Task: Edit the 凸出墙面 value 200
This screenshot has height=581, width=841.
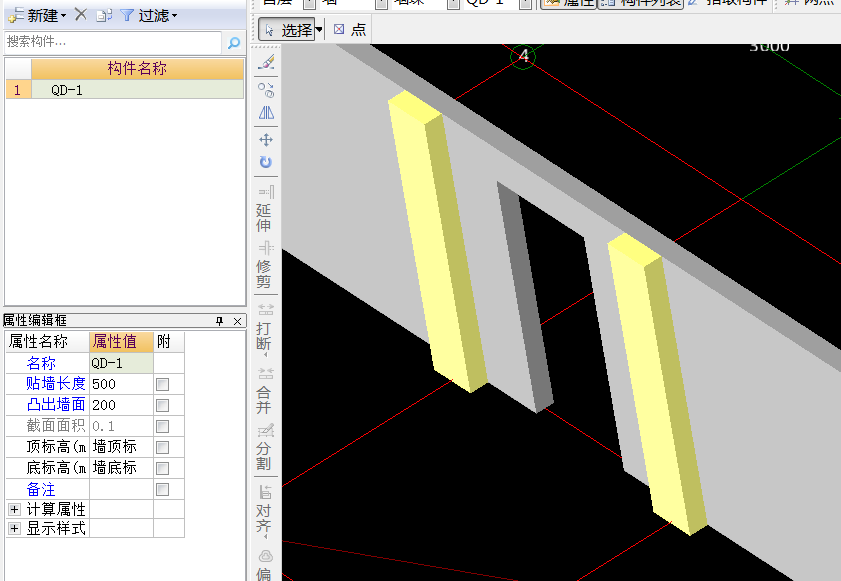Action: pyautogui.click(x=121, y=405)
